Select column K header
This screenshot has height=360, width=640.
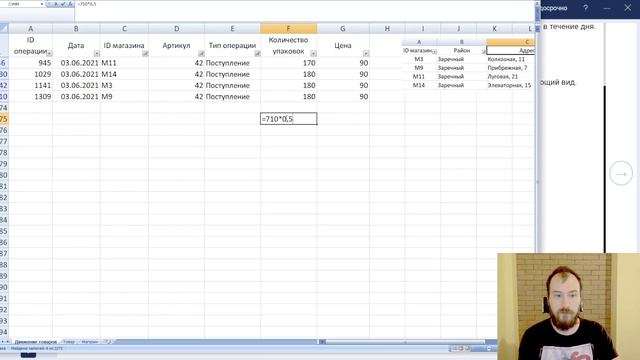(x=494, y=29)
